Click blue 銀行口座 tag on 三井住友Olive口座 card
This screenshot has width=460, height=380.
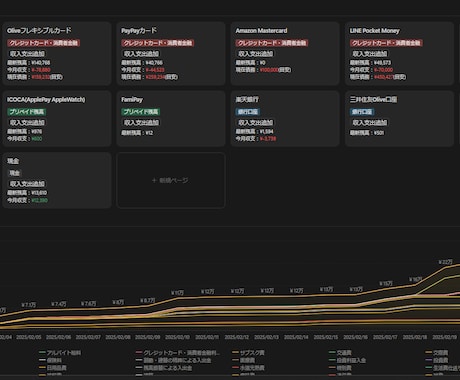coord(363,112)
